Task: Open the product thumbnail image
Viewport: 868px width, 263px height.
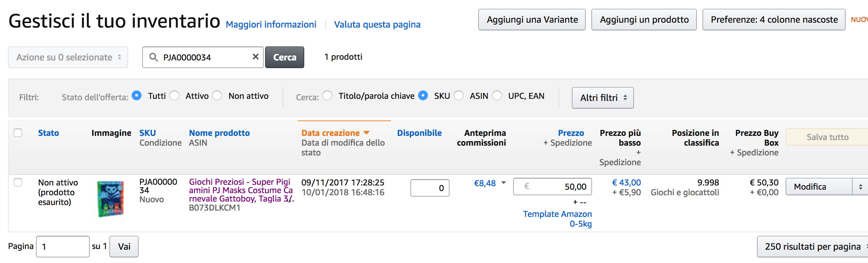Action: click(x=110, y=198)
